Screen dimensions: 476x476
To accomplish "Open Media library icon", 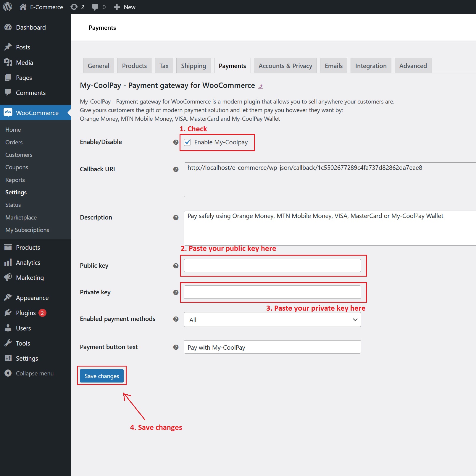I will (x=8, y=62).
